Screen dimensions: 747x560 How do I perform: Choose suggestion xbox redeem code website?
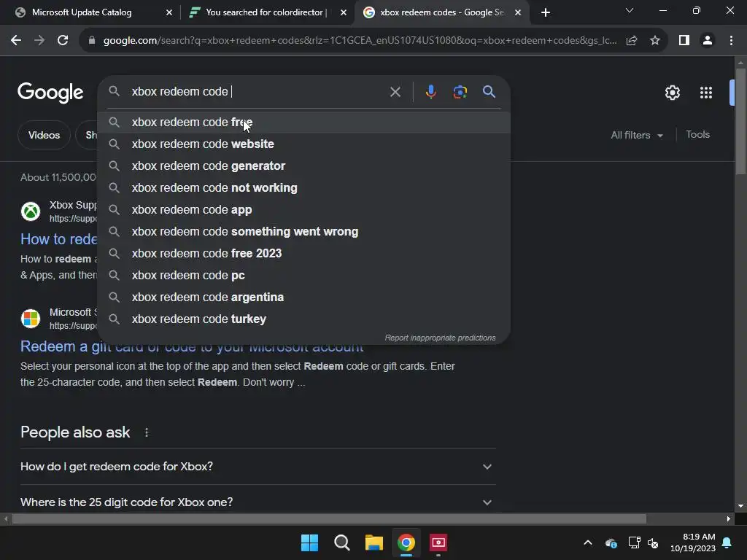click(303, 144)
